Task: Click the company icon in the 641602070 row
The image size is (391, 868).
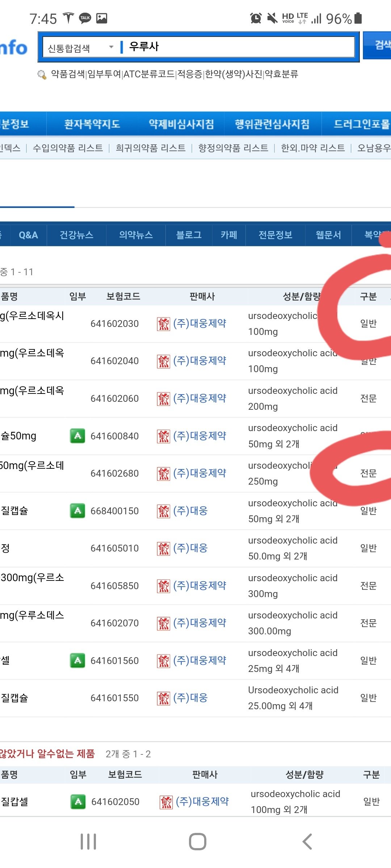Action: tap(163, 623)
